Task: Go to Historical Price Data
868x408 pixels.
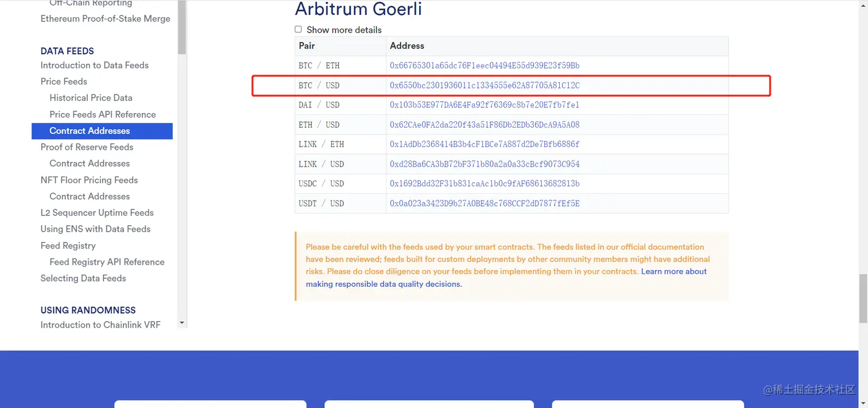Action: [x=91, y=98]
